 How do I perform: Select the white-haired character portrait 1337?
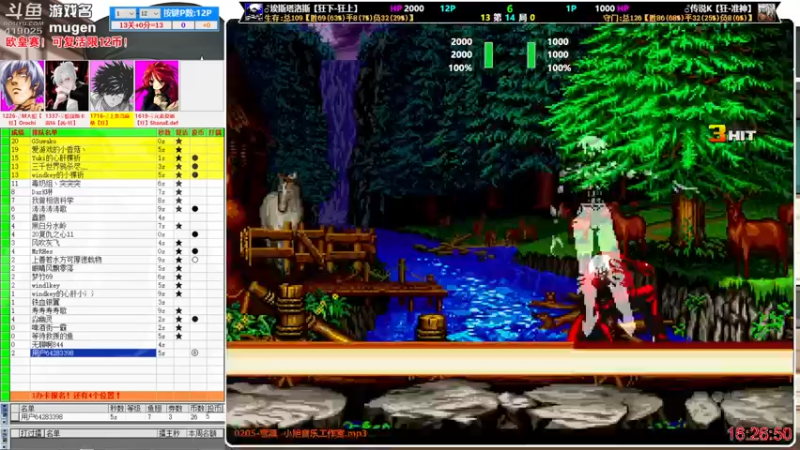click(67, 86)
